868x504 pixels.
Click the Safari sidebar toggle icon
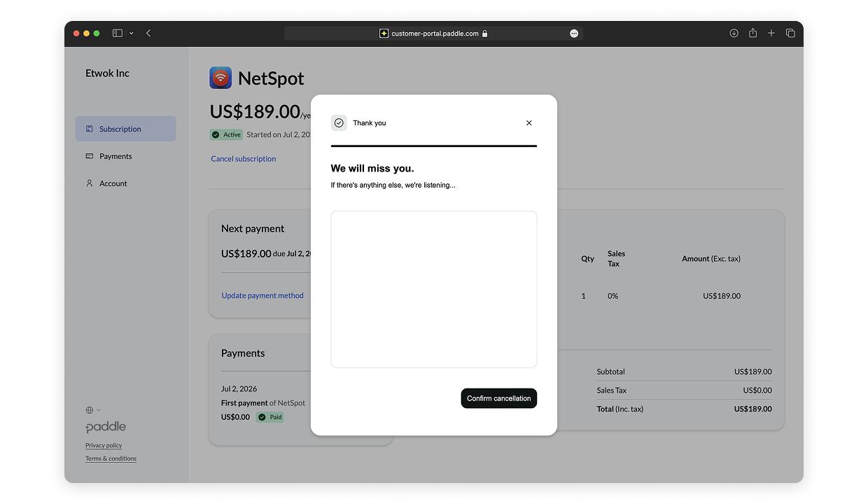118,33
